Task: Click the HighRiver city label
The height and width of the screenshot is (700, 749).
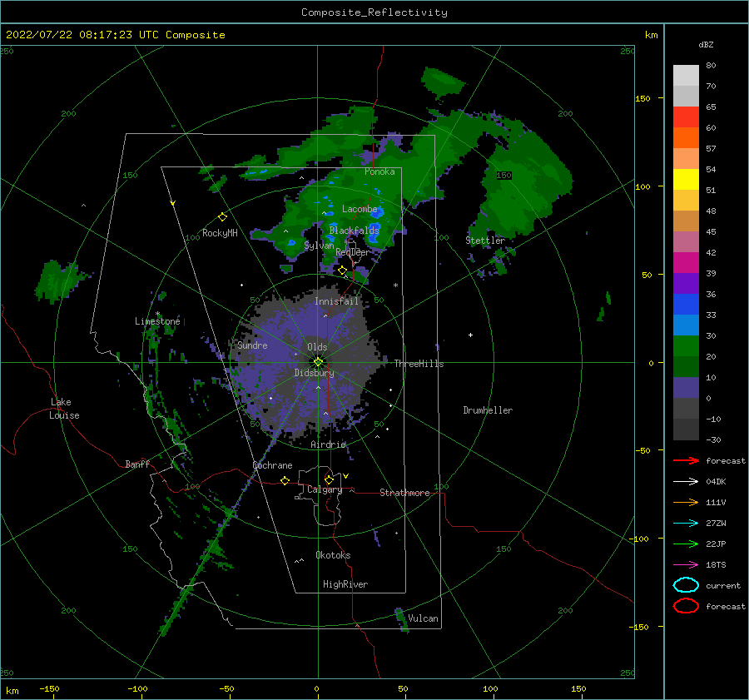Action: click(x=345, y=584)
